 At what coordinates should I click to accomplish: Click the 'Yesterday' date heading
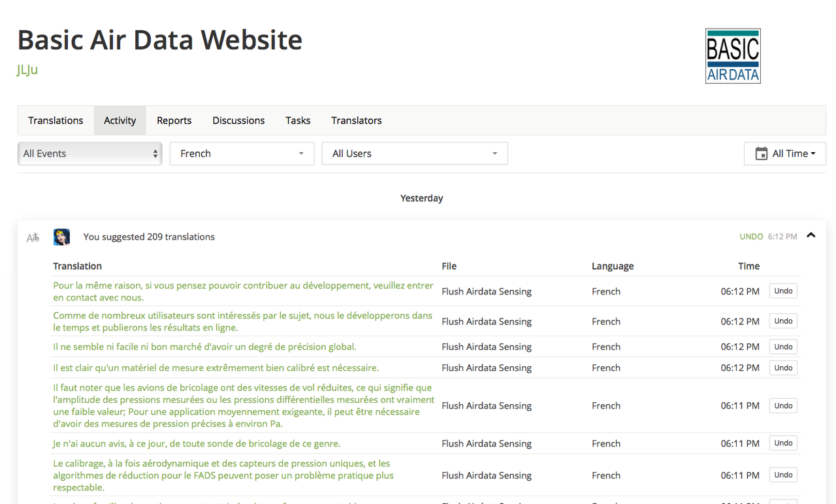pos(421,198)
